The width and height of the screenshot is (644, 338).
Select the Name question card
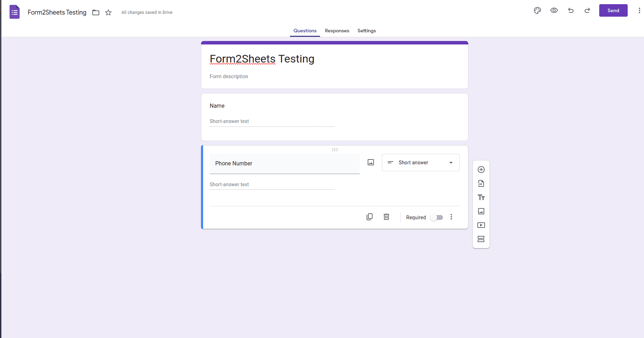tap(335, 117)
